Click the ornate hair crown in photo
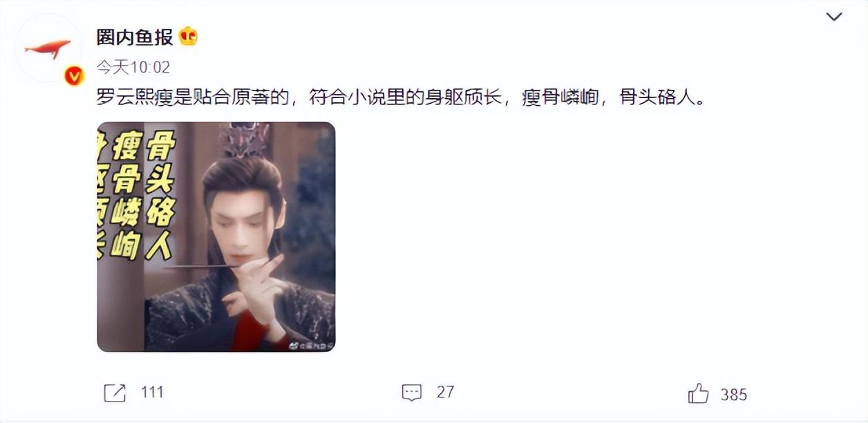The image size is (868, 423). tap(243, 140)
